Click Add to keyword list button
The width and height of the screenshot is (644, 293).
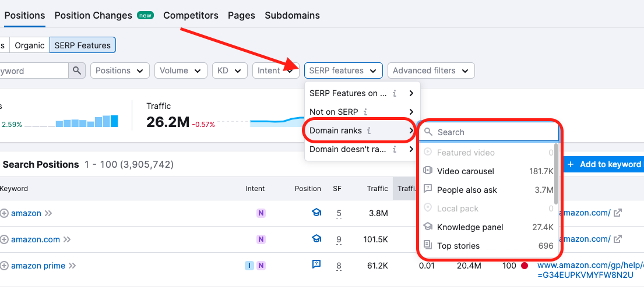click(603, 164)
